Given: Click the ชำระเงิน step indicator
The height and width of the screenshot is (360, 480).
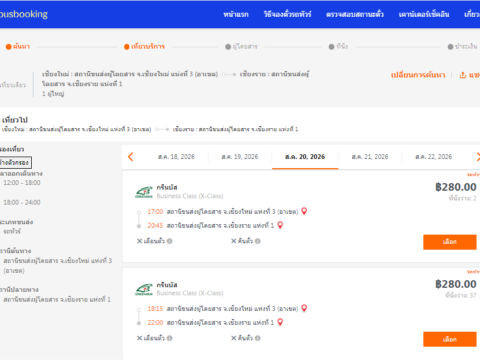Looking at the screenshot, I should coord(462,47).
